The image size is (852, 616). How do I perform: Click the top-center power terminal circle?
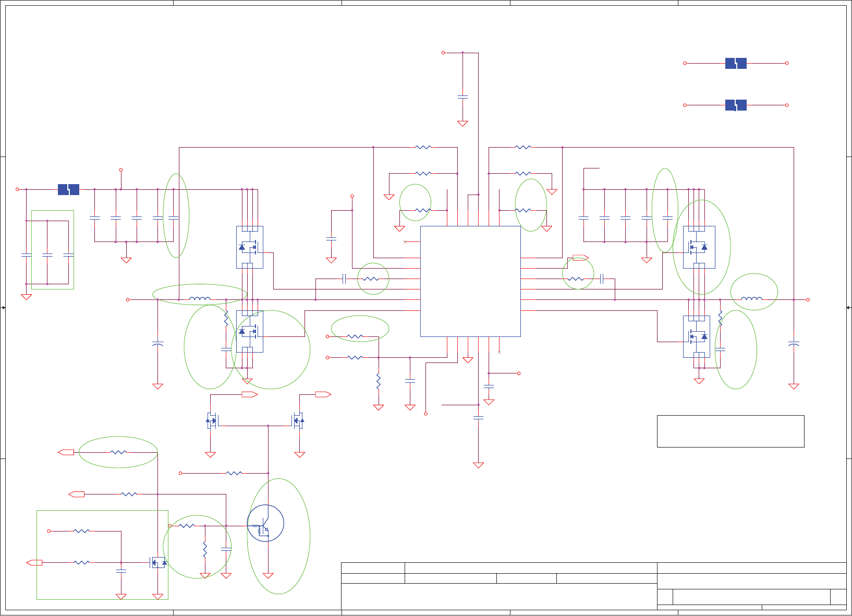[443, 53]
